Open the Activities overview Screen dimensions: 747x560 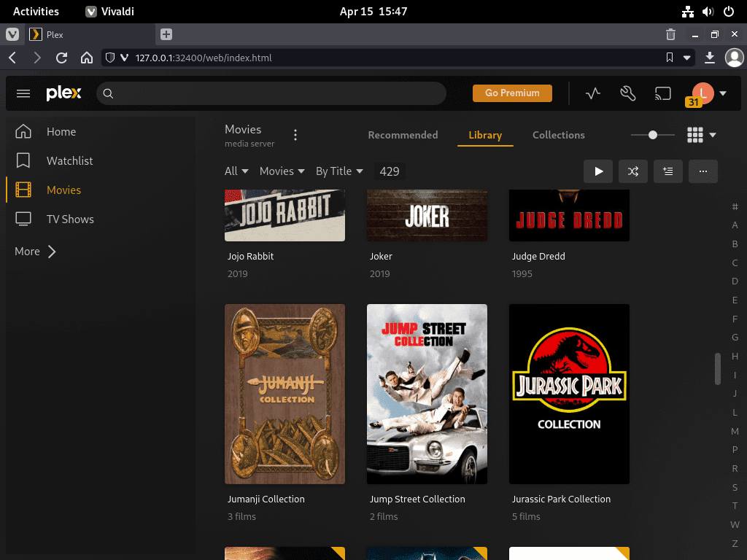(36, 12)
